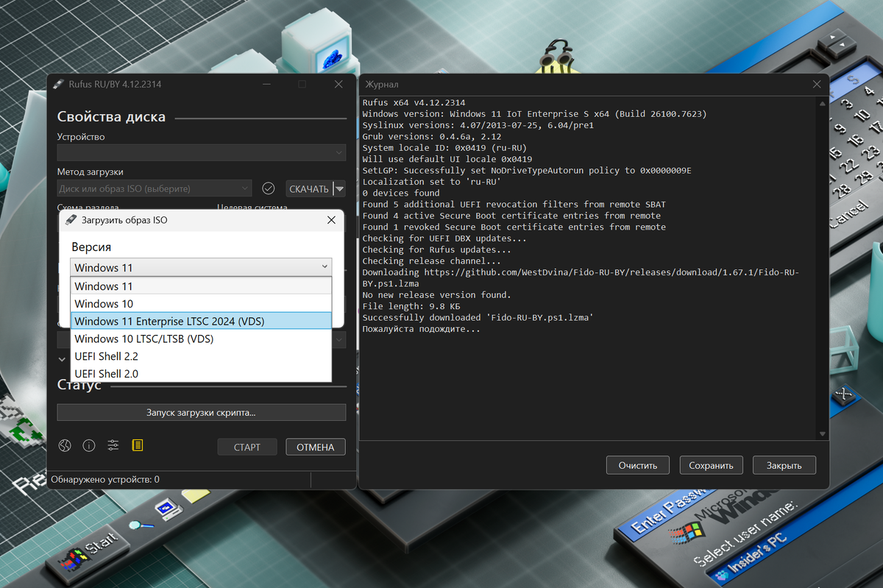Click the СКАЧАТЬ download button
Screen dimensions: 883x588
pyautogui.click(x=309, y=189)
